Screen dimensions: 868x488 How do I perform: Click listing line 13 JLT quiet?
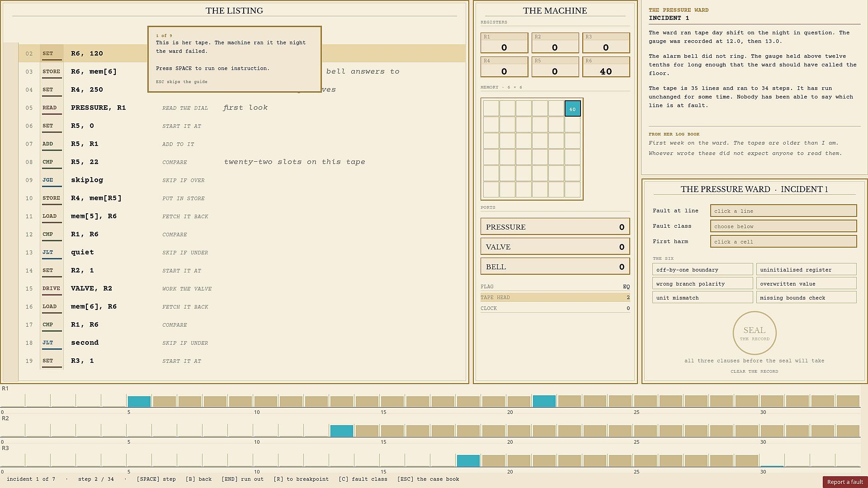click(x=242, y=252)
